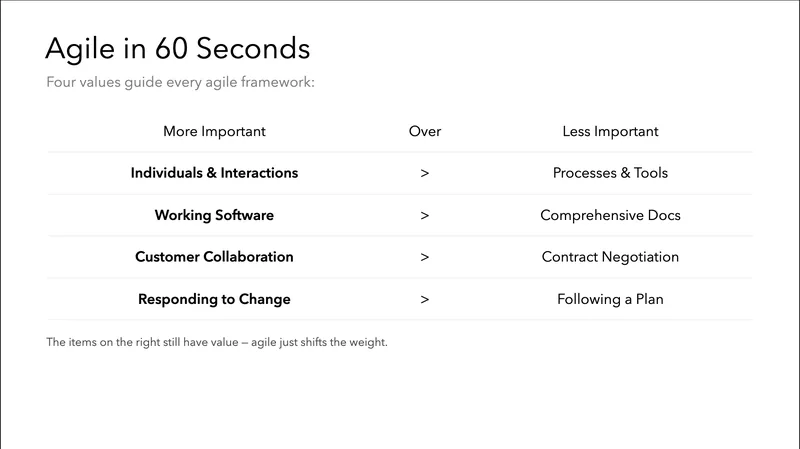Screen dimensions: 800x449
Task: Click the '>' symbol in the Individuals & Interactions row
Action: pos(425,173)
